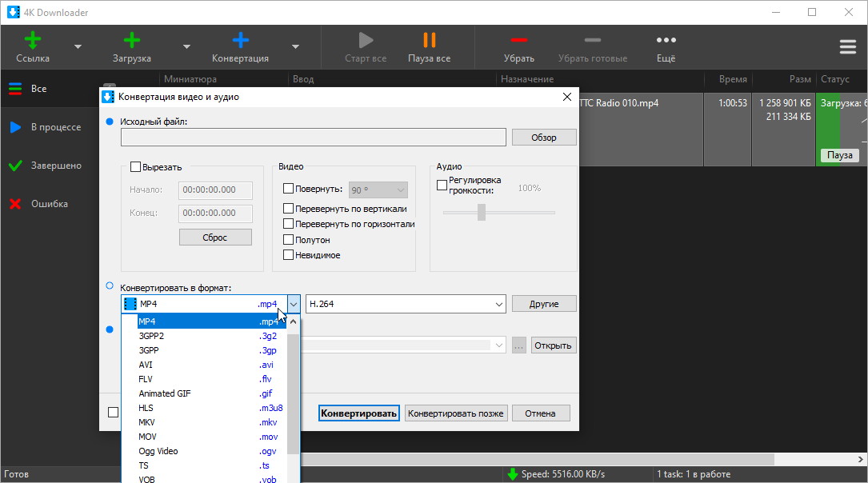Click the format list scroll-up arrow

pyautogui.click(x=294, y=321)
